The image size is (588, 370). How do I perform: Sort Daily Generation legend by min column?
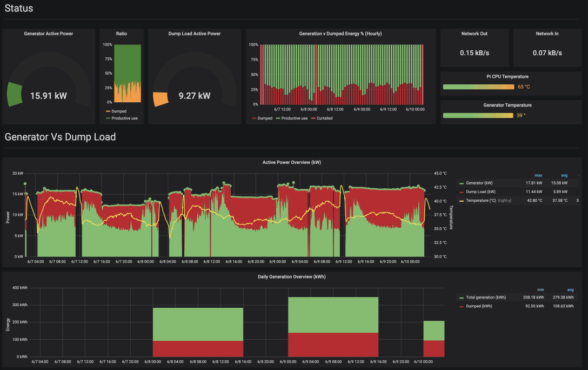pyautogui.click(x=540, y=290)
